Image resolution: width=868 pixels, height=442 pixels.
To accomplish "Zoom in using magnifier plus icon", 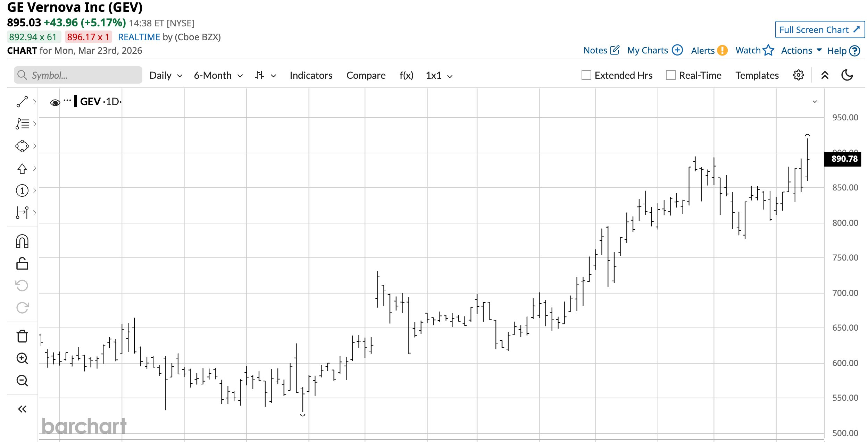I will point(22,358).
